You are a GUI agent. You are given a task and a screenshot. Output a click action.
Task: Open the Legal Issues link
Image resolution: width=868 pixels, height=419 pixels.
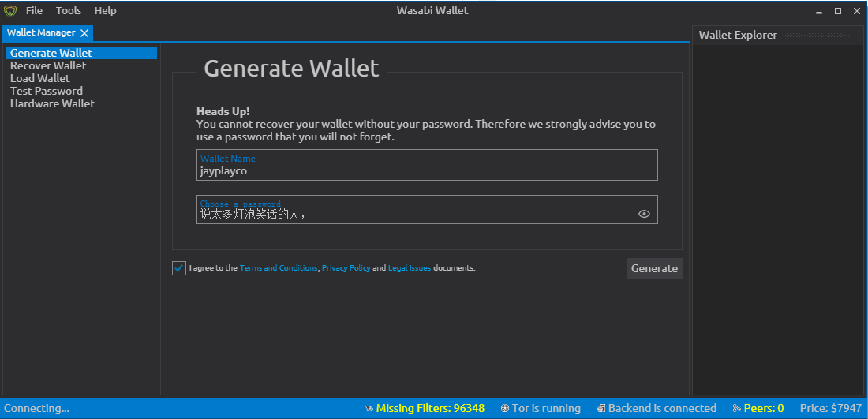click(x=409, y=268)
